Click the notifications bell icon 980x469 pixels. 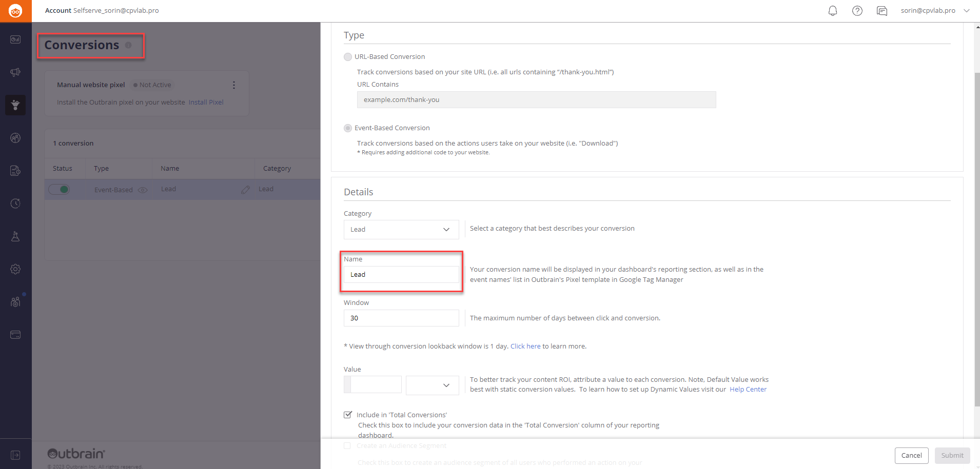coord(832,11)
